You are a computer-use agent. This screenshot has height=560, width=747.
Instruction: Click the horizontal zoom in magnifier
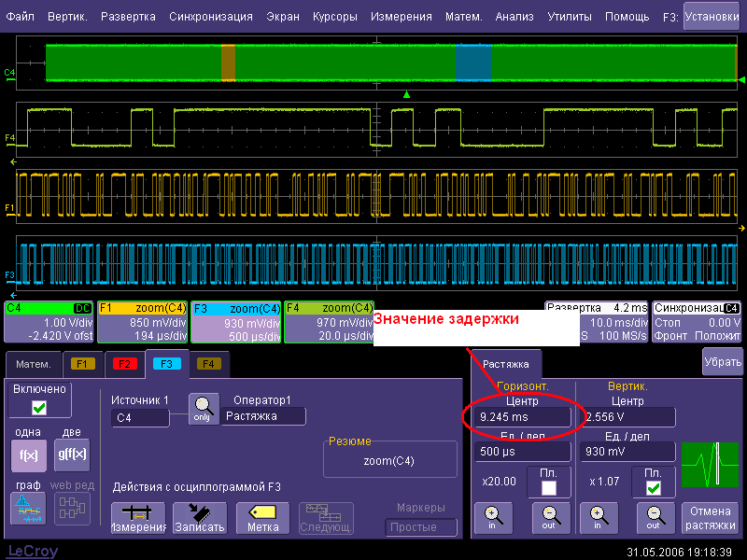pos(493,516)
